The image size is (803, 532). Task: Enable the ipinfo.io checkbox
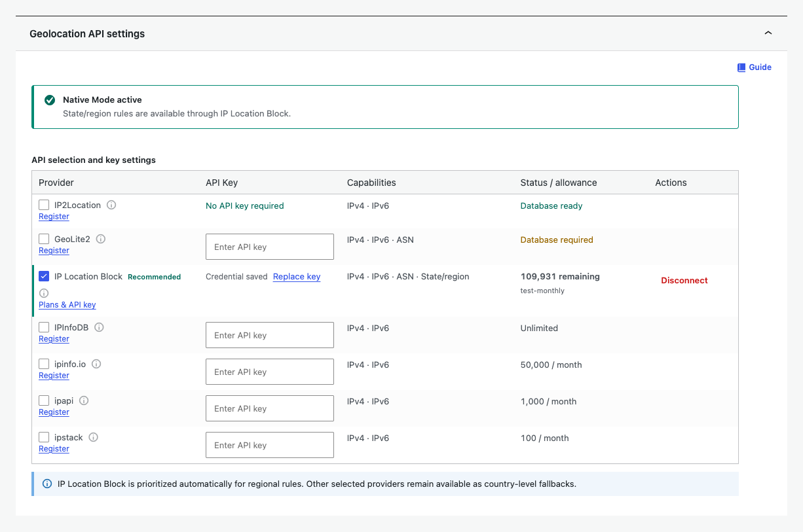tap(44, 364)
